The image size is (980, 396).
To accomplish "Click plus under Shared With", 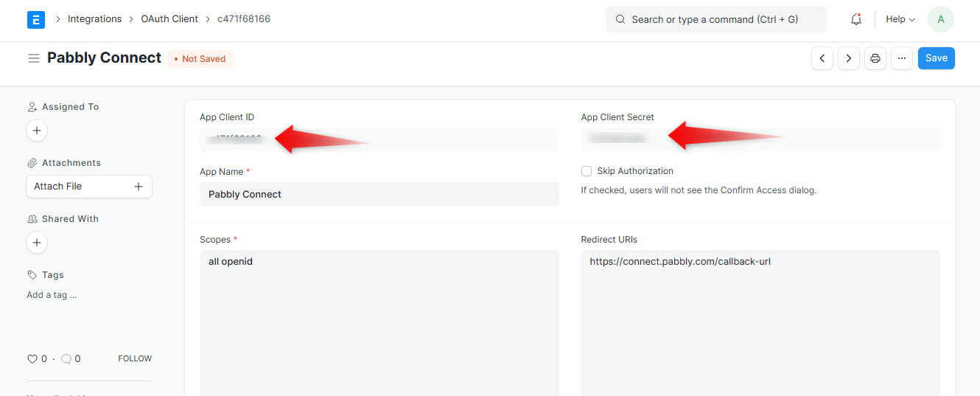I will (x=37, y=243).
